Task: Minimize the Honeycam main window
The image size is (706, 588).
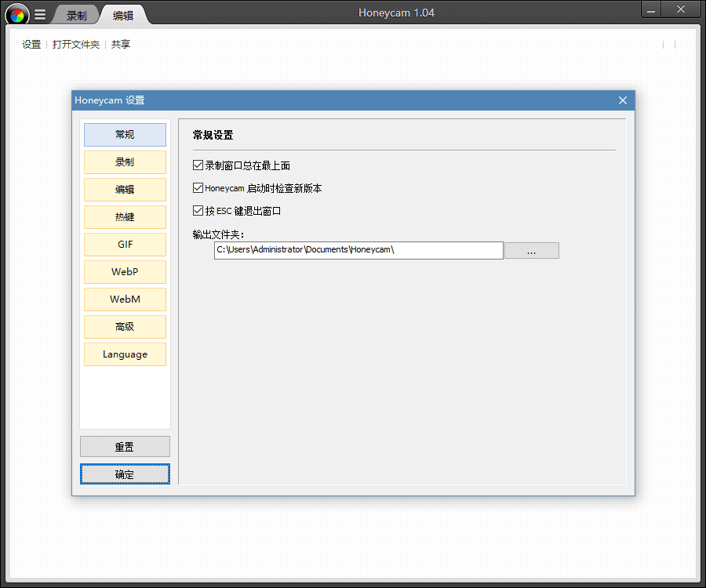Action: (x=651, y=10)
